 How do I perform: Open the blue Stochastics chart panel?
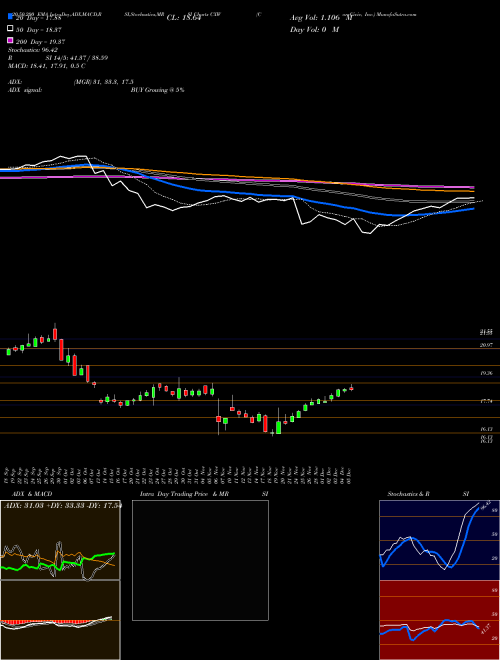coord(439,540)
